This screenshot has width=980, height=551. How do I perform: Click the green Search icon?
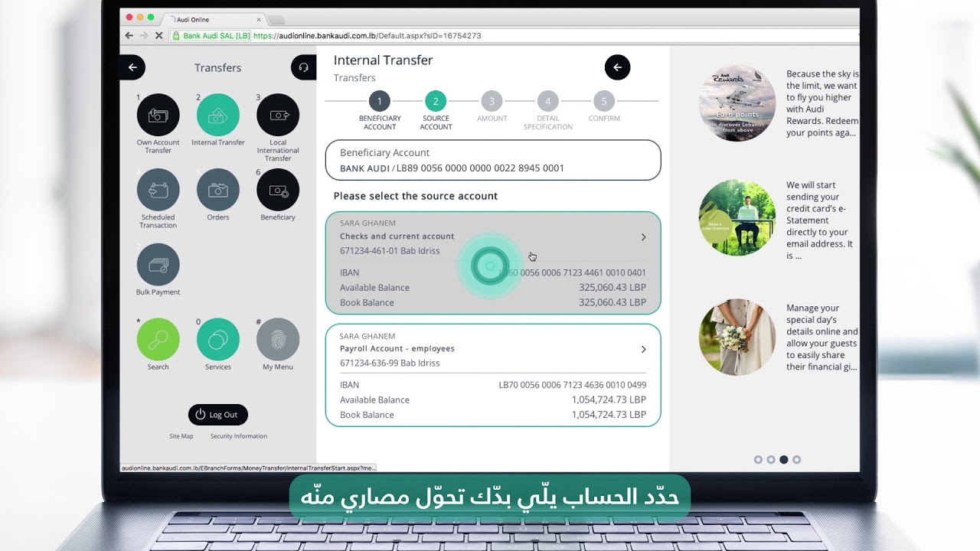[x=158, y=340]
